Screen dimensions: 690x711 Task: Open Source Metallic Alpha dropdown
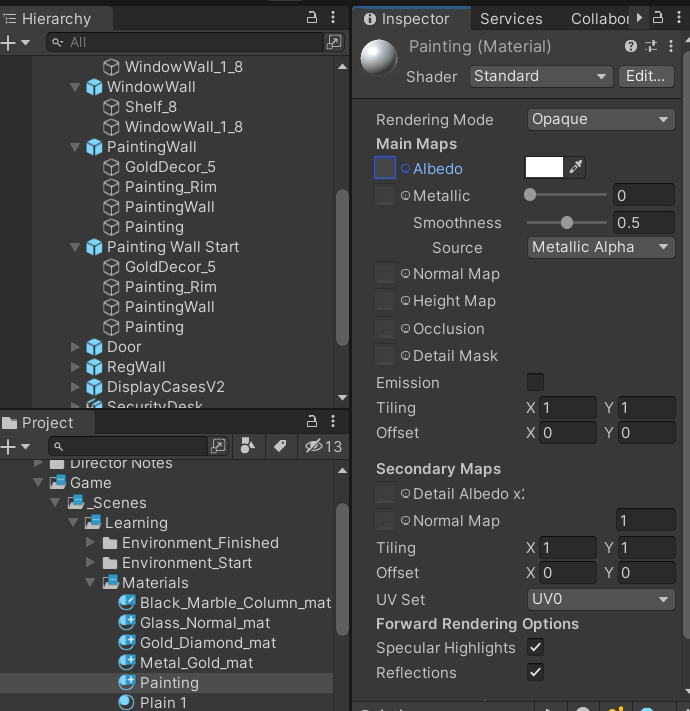[x=601, y=247]
